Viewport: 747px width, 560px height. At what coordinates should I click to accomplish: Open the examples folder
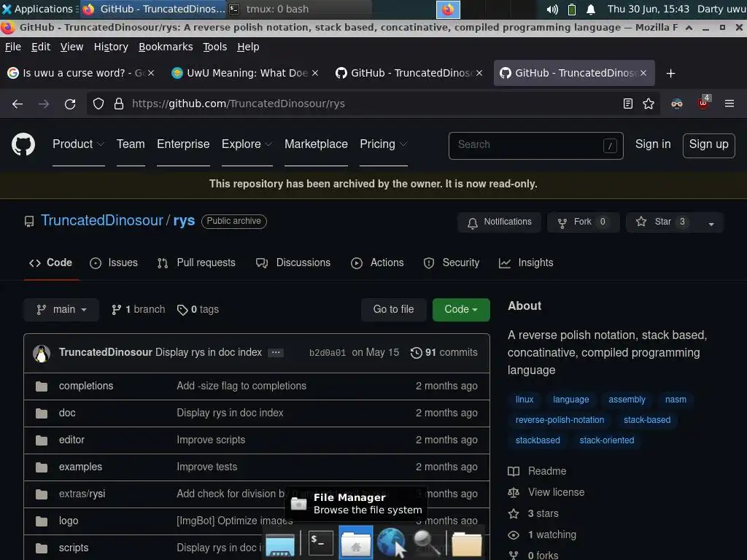click(80, 467)
